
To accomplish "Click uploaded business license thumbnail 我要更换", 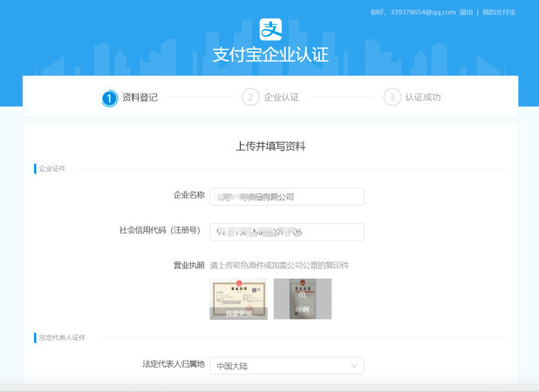I will click(239, 299).
